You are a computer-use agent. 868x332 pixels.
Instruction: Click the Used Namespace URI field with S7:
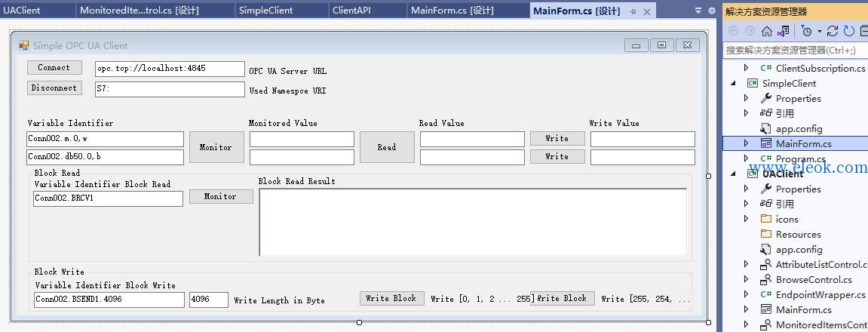pos(170,89)
